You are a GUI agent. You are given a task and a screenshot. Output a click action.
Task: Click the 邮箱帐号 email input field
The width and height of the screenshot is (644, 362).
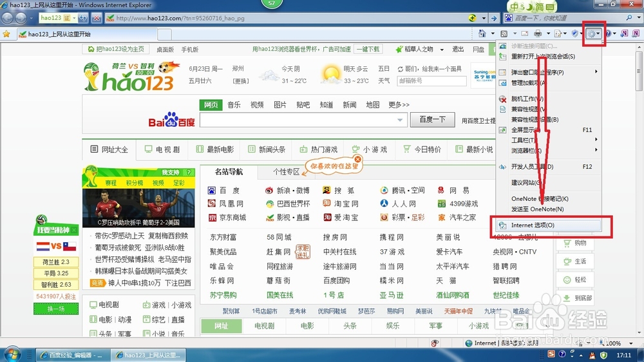[x=431, y=81]
